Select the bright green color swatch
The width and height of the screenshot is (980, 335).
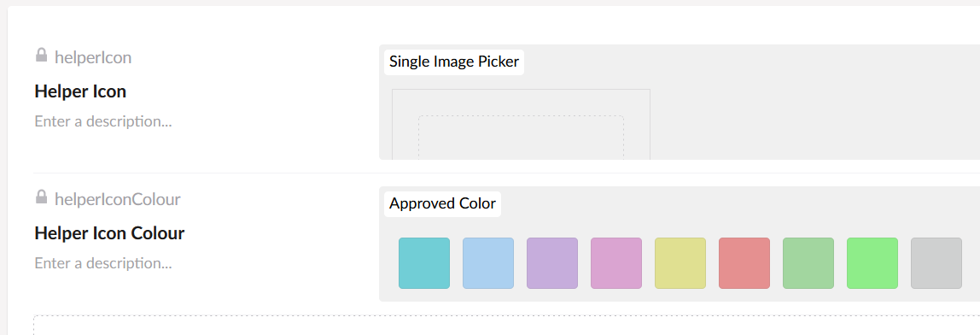872,263
